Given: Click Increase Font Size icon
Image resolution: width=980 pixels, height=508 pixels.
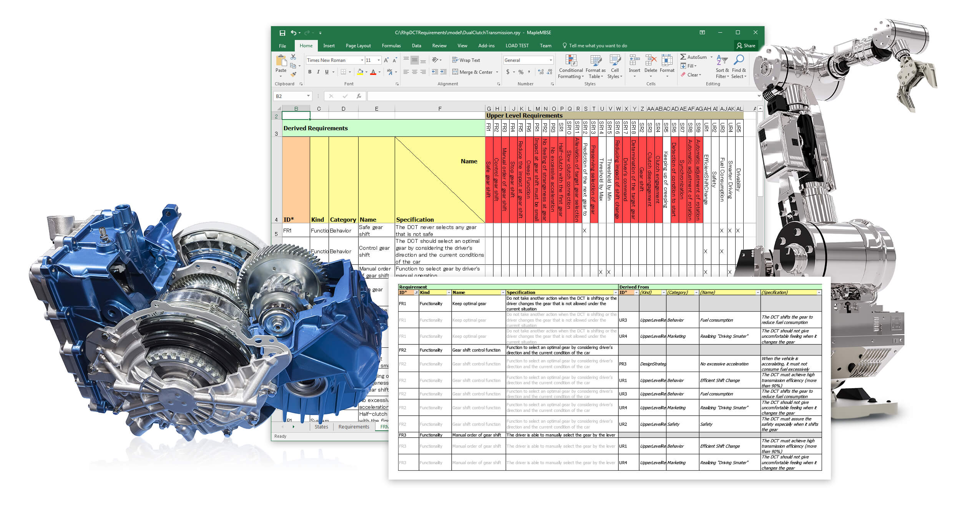Looking at the screenshot, I should pos(386,60).
